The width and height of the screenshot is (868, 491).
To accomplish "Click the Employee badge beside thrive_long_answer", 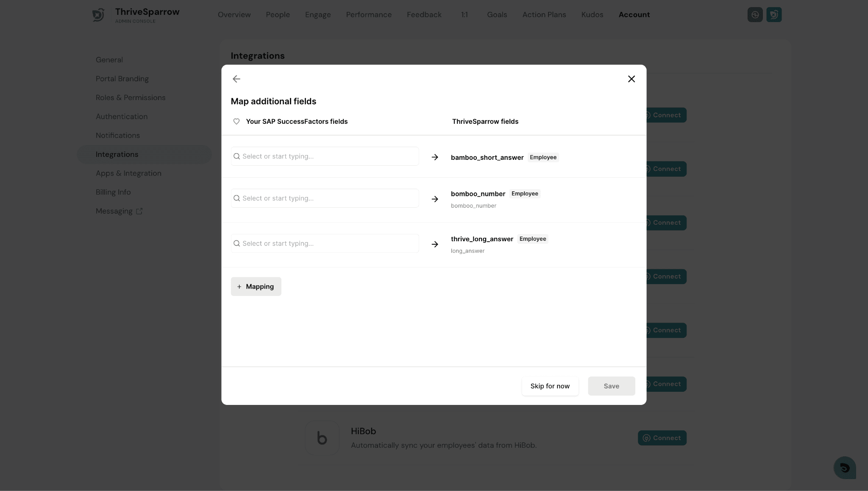I will (533, 239).
